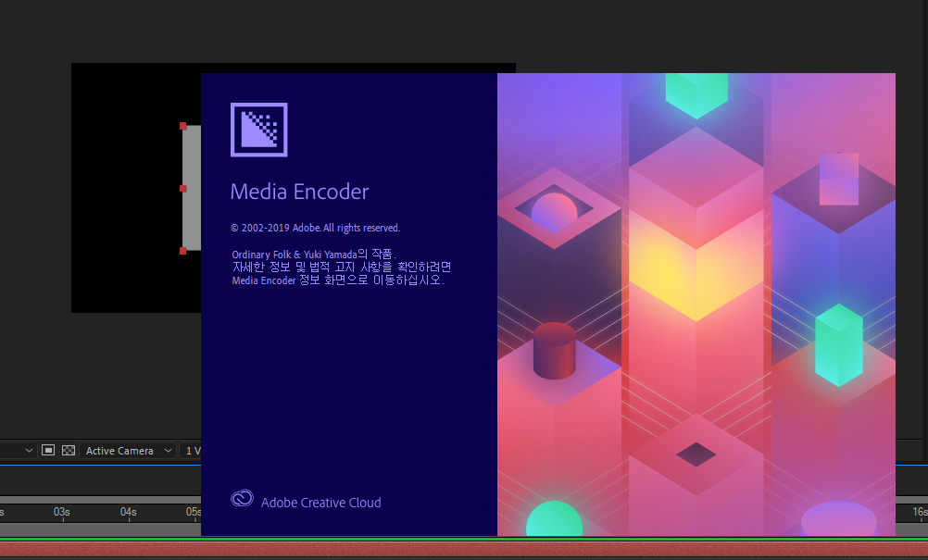Click the Adobe Creative Cloud logo icon
Screen dimensions: 928x560
point(242,498)
